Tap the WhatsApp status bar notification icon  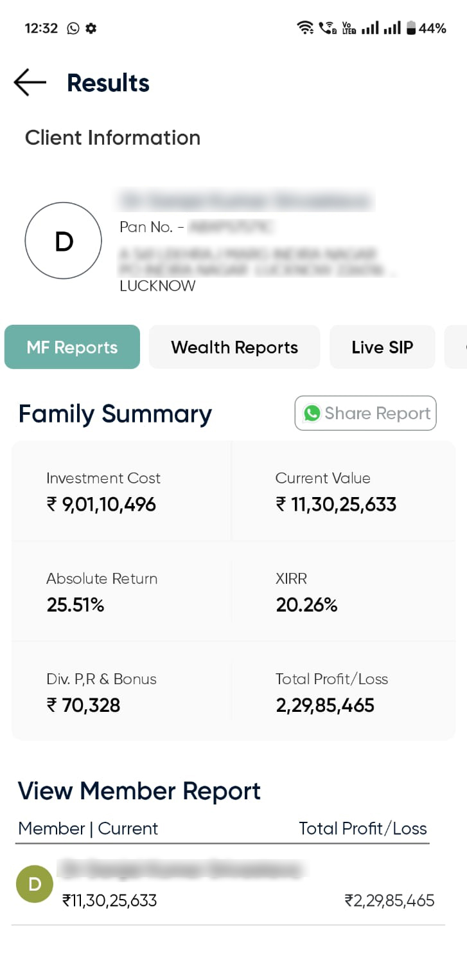pyautogui.click(x=73, y=28)
